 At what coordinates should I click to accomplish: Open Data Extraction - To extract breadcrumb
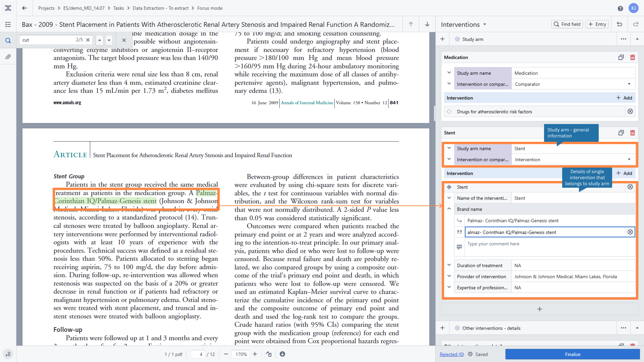[160, 8]
